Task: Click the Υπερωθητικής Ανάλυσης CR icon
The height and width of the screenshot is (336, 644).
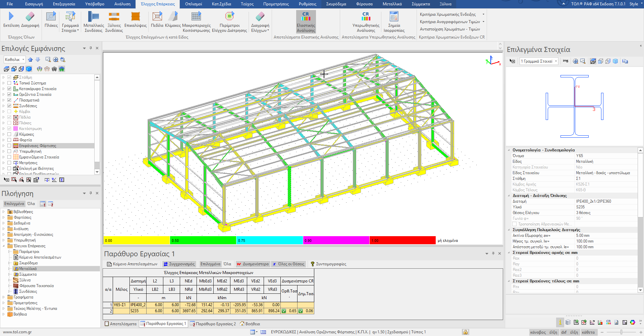Action: pyautogui.click(x=366, y=17)
